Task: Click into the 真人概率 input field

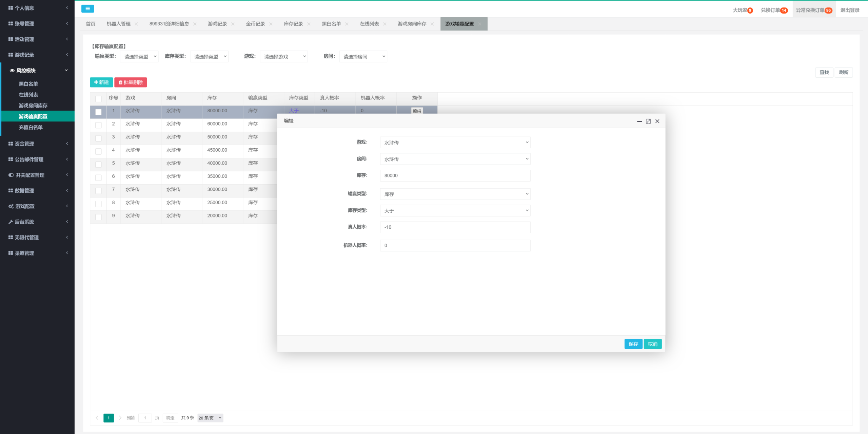Action: 455,227
